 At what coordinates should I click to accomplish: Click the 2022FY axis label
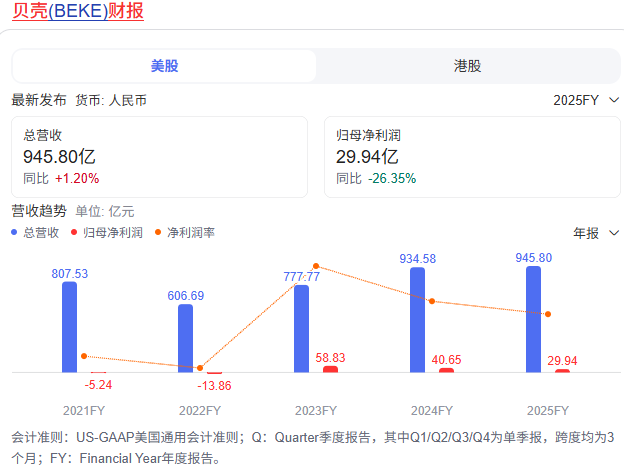click(200, 411)
